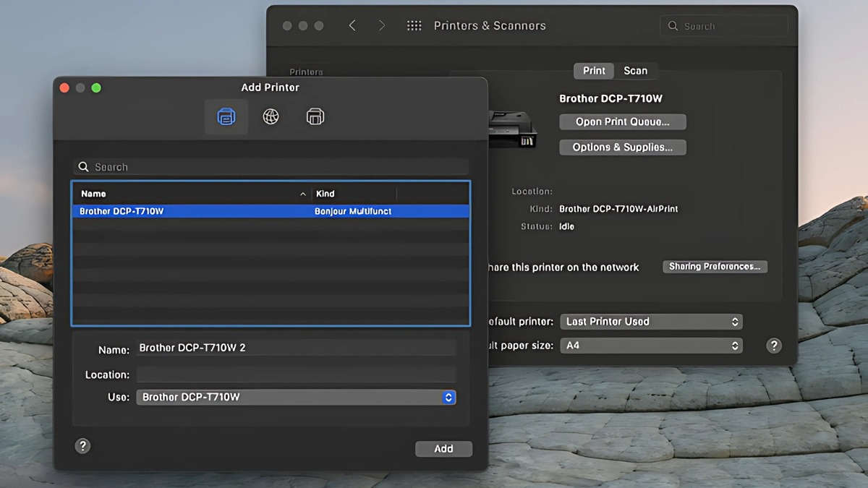
Task: Click the Idle status text
Action: coord(566,226)
